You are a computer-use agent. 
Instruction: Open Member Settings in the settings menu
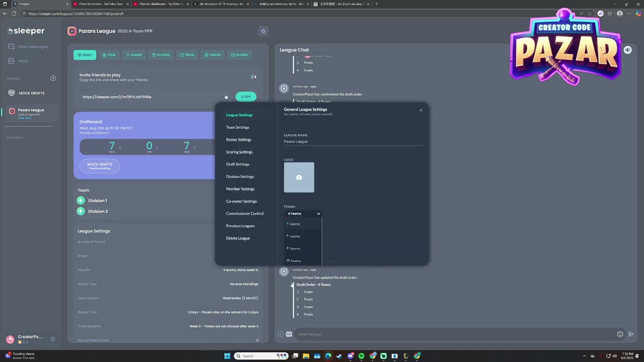tap(240, 189)
